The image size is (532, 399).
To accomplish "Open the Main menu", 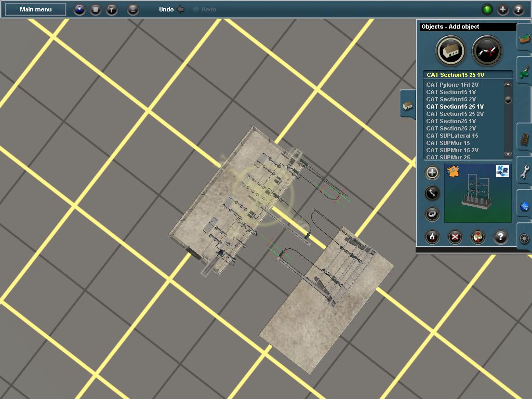I will (x=36, y=9).
